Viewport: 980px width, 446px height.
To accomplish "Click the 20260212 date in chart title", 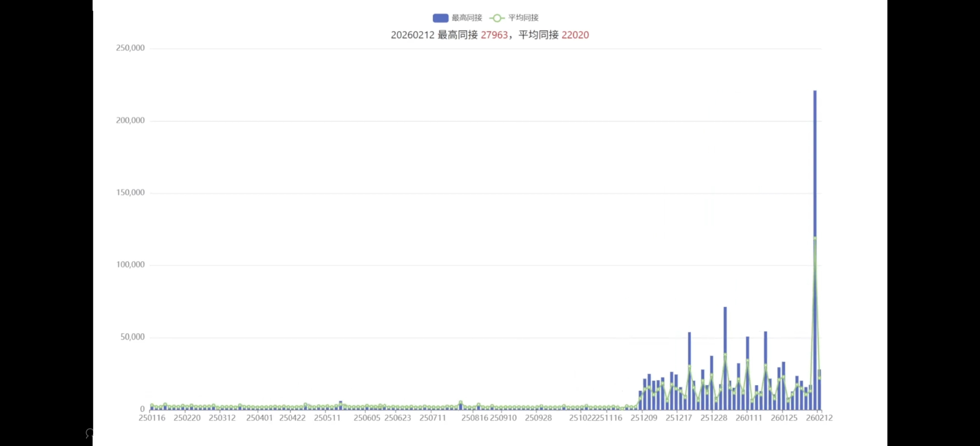I will point(412,35).
